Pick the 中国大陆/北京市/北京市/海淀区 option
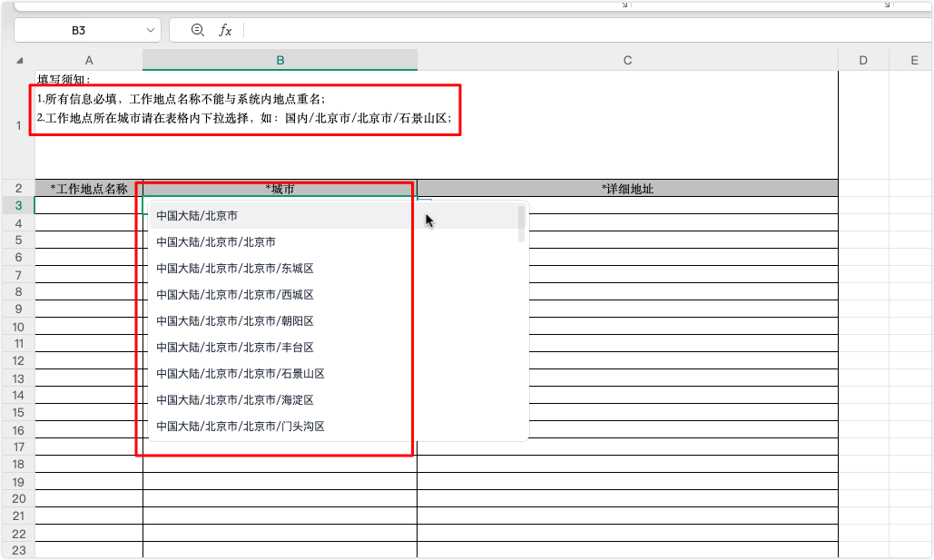This screenshot has height=560, width=934. point(234,400)
